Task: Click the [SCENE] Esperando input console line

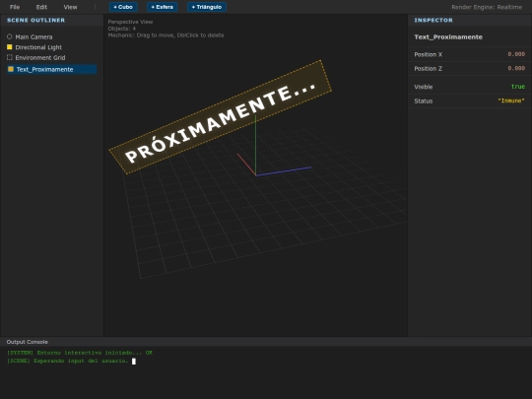Action: [68, 361]
